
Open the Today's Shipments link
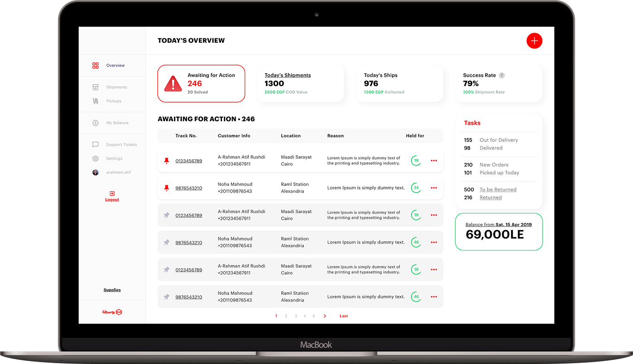click(287, 75)
